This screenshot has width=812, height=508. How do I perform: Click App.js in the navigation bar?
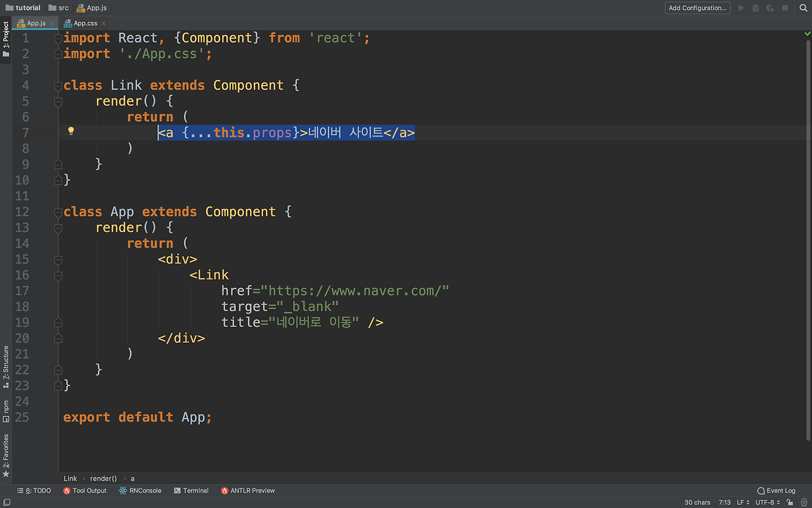click(93, 8)
